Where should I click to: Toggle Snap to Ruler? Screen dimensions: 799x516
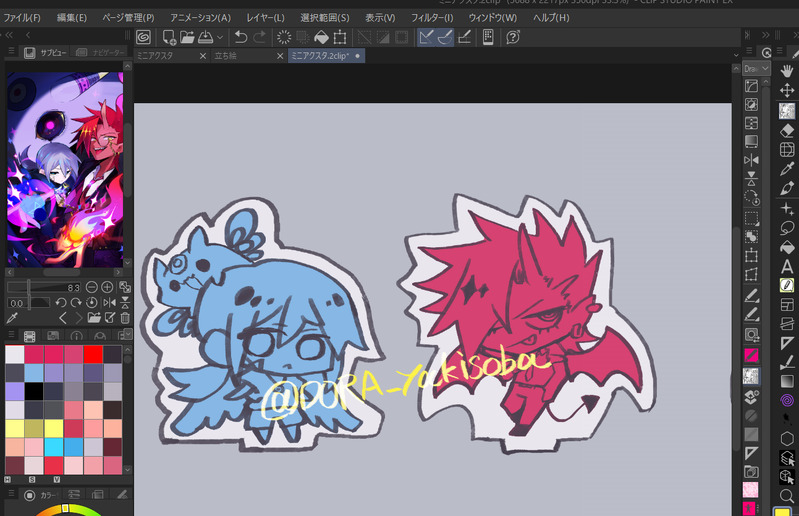426,37
